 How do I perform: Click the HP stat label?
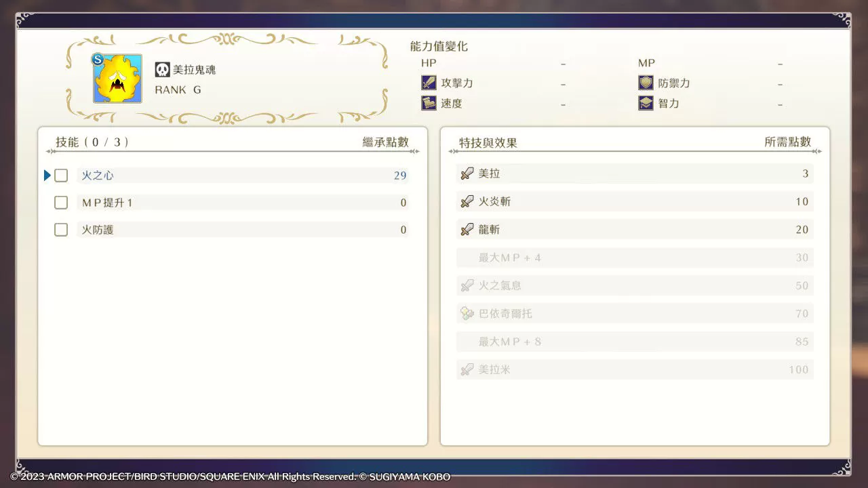[429, 63]
